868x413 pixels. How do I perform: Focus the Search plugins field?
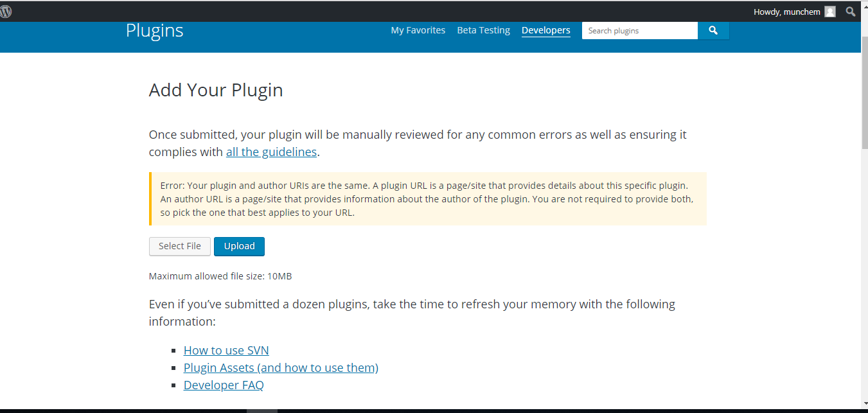pyautogui.click(x=639, y=30)
